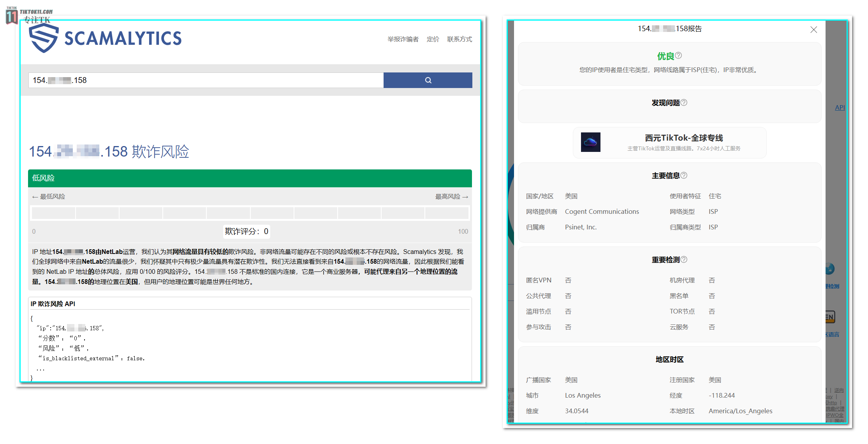Click the 欺诈评分: 0 label
Viewport: 868px width, 444px height.
pyautogui.click(x=246, y=231)
